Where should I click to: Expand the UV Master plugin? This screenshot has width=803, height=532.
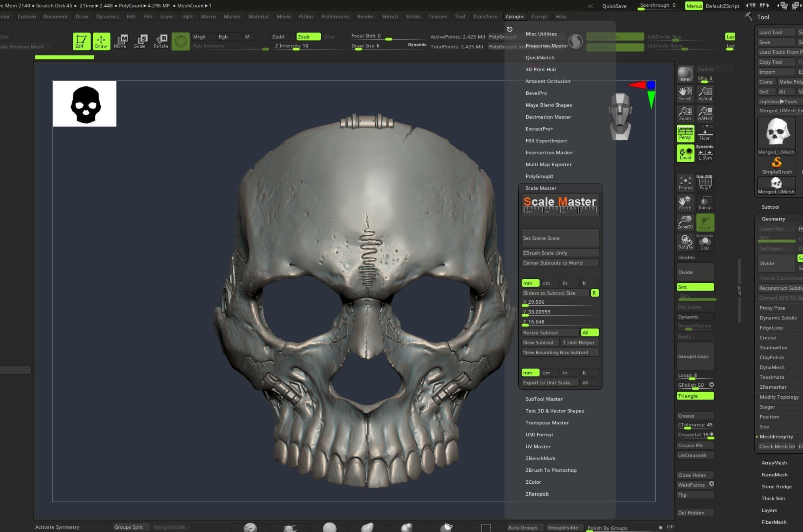538,446
